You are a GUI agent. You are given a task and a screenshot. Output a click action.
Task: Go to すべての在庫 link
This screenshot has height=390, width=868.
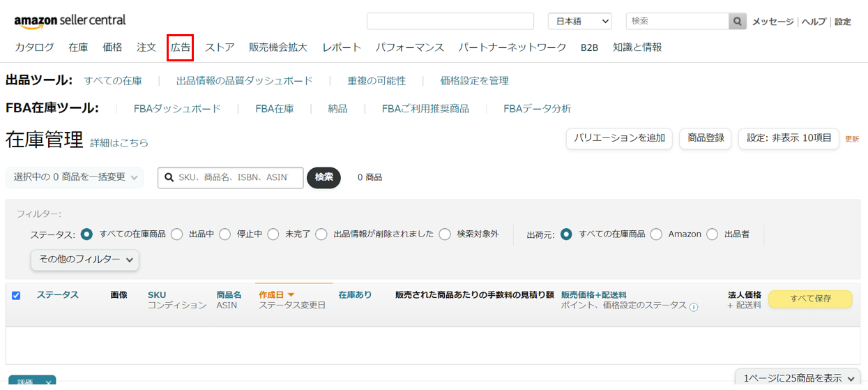(113, 81)
